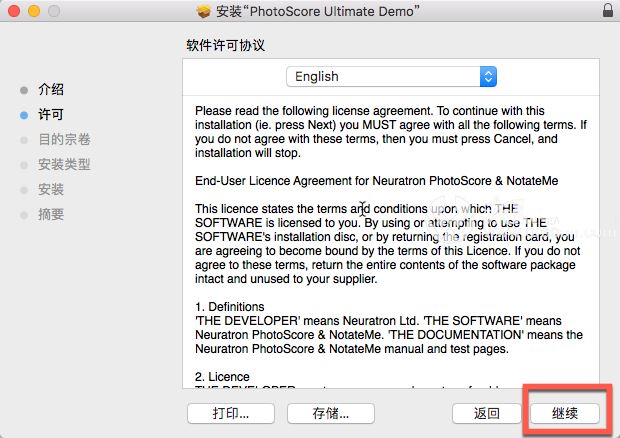Close the installer window with red button

[x=14, y=11]
